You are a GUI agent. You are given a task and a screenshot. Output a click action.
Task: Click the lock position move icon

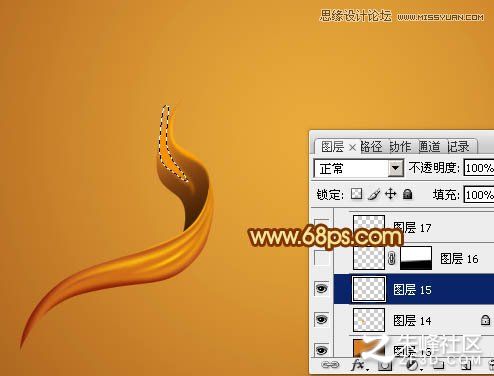pos(390,194)
